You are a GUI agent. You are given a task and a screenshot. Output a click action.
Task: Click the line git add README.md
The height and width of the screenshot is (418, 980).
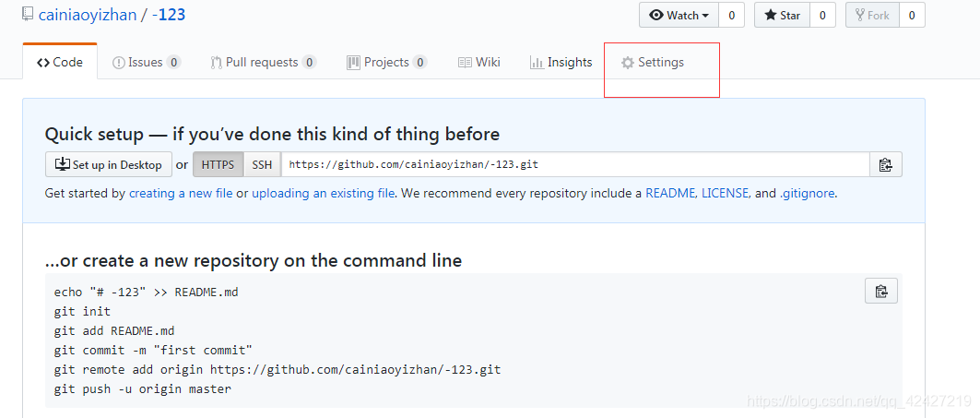[114, 330]
